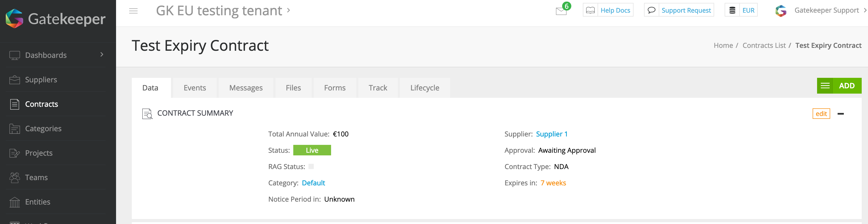Screen dimensions: 868x224
Task: Go to Categories in the sidebar
Action: (43, 129)
